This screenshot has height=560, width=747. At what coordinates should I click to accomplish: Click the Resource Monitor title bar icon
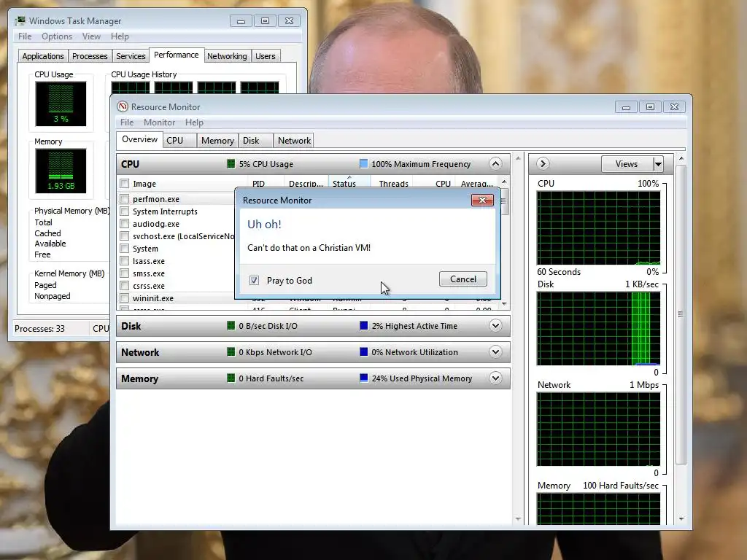click(x=123, y=106)
